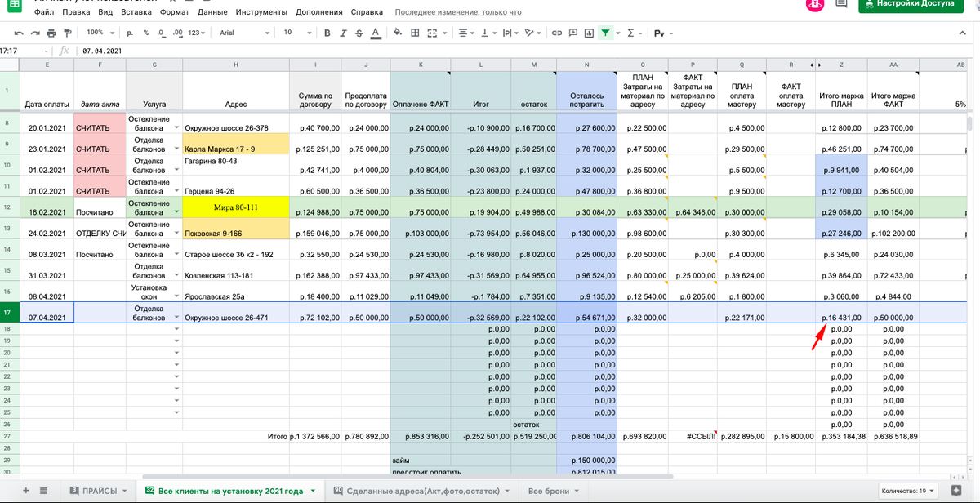Switch to the ПРАЙСЫ sheet tab
This screenshot has height=503, width=980.
(100, 491)
